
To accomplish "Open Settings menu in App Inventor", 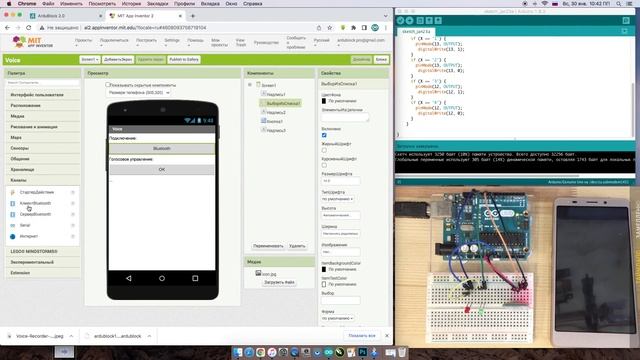I will pyautogui.click(x=172, y=42).
